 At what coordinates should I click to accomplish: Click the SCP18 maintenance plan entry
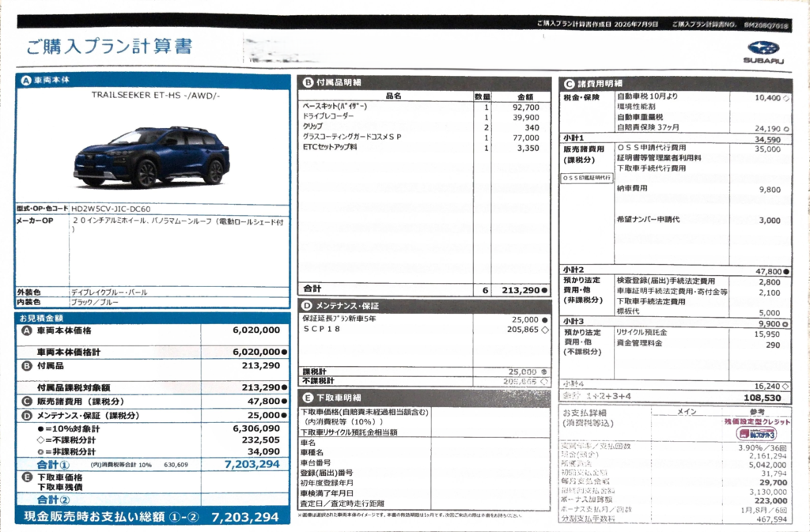pos(321,329)
